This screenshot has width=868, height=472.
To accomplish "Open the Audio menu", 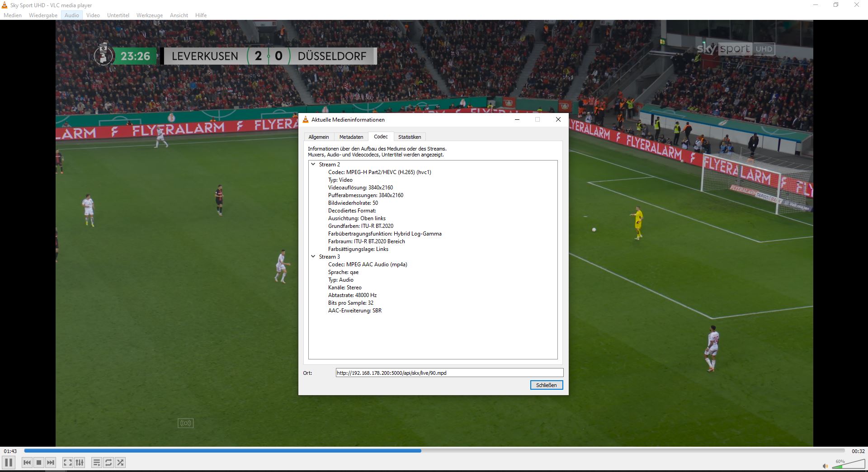I will tap(72, 15).
